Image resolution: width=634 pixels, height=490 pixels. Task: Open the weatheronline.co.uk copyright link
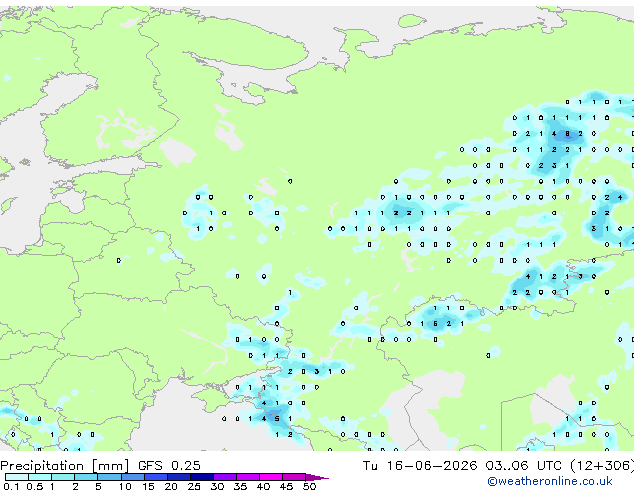coord(550,481)
